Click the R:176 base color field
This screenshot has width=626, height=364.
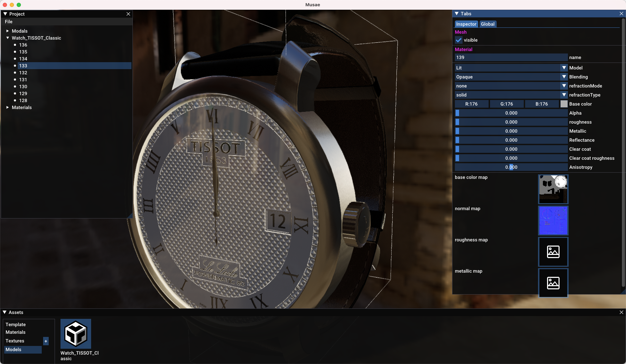pos(472,104)
